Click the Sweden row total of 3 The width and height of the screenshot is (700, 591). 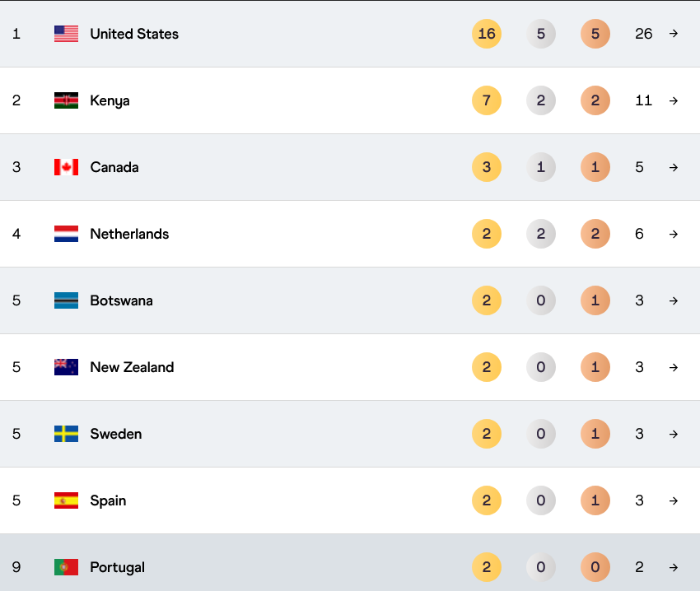(x=640, y=434)
